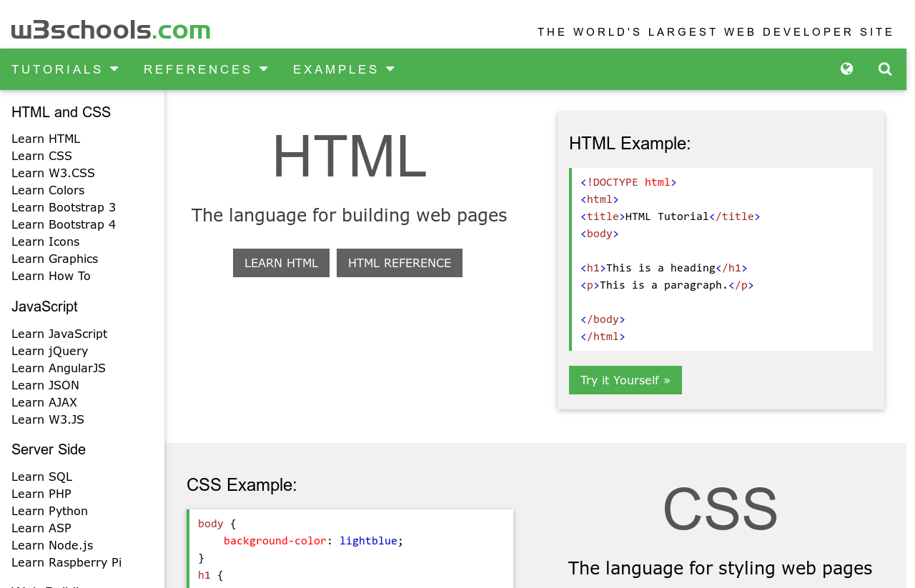Click the w3schools.com logo

[111, 30]
